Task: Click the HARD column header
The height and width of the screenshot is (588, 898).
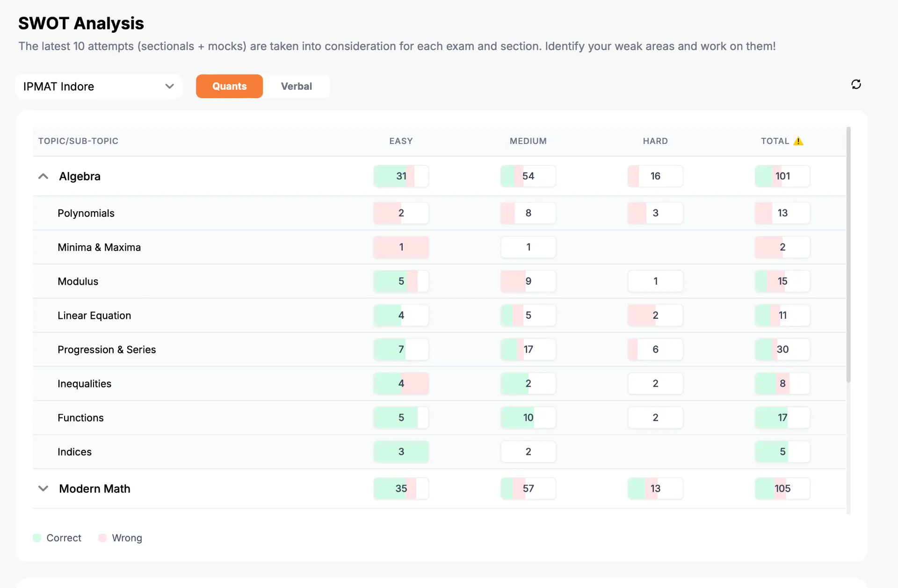Action: point(655,141)
